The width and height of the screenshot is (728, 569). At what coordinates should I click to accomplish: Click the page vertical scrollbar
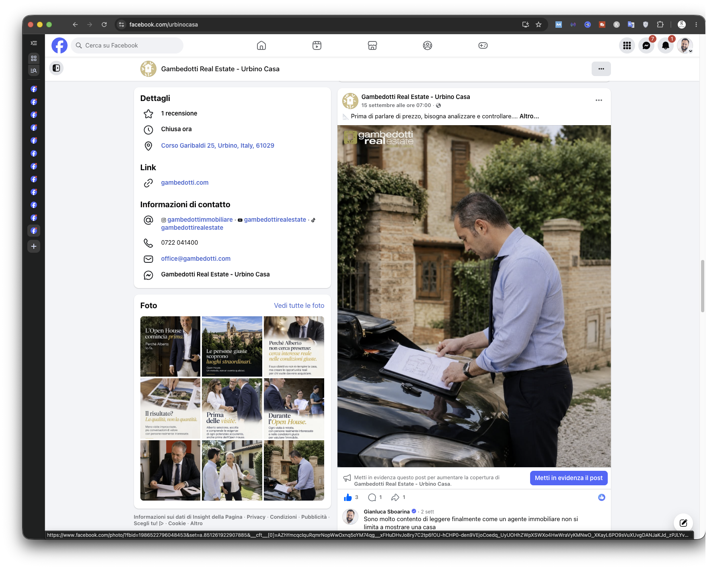pyautogui.click(x=702, y=286)
